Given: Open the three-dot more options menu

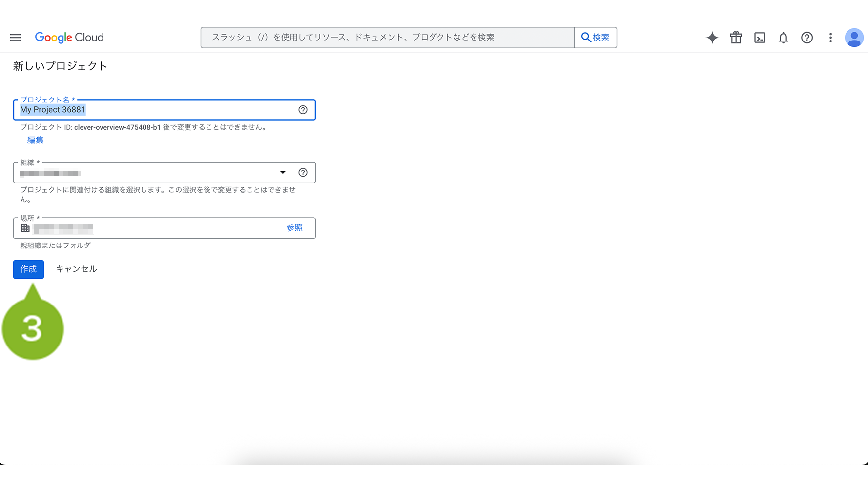Looking at the screenshot, I should (830, 38).
